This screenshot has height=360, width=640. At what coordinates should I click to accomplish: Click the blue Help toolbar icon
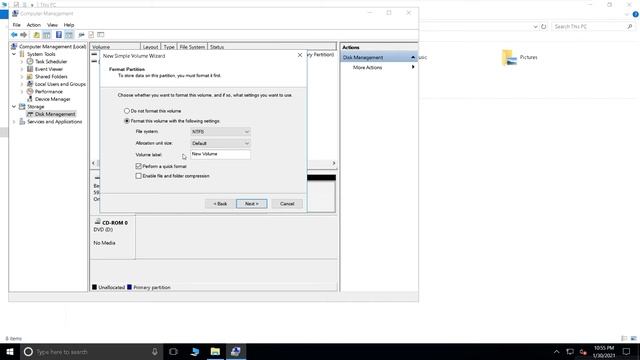pos(59,35)
